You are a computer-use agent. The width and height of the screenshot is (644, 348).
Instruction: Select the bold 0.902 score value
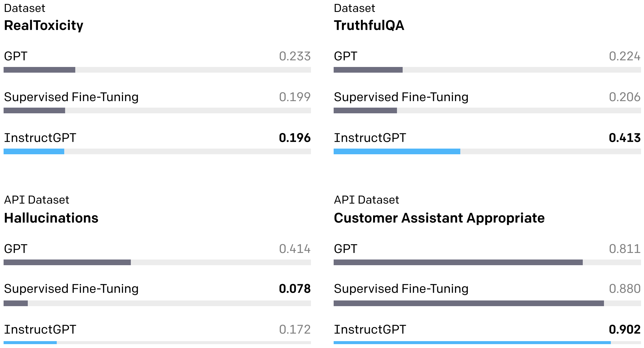click(x=625, y=329)
